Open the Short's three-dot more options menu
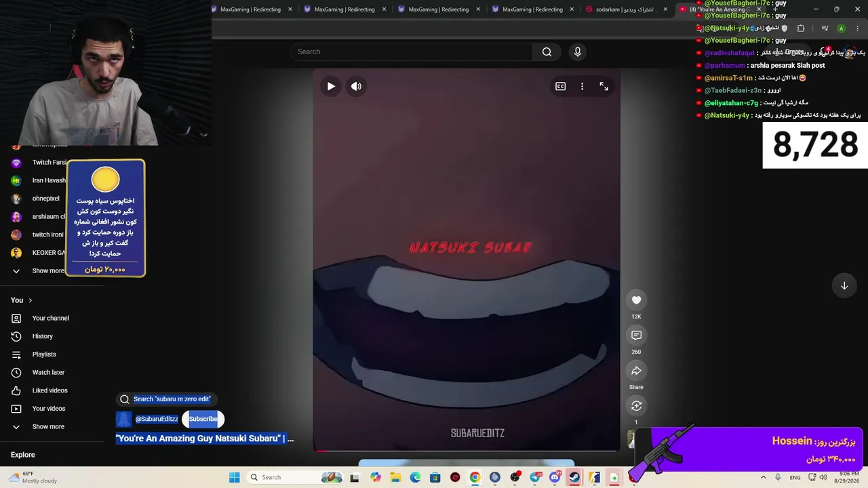Screen dimensions: 868x488 [x=582, y=86]
